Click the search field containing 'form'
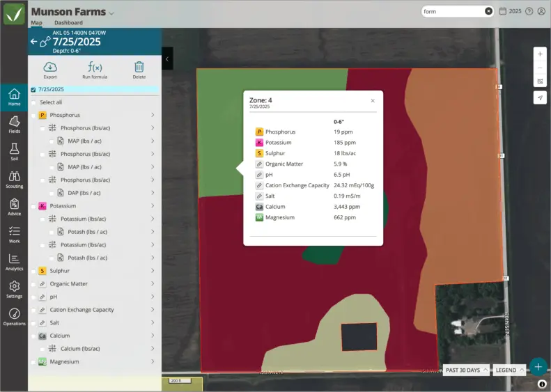This screenshot has width=551, height=392. (x=453, y=11)
